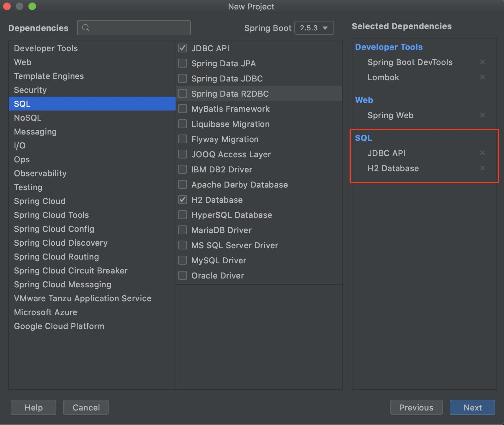The image size is (504, 425).
Task: Go back with the Previous button
Action: [416, 407]
